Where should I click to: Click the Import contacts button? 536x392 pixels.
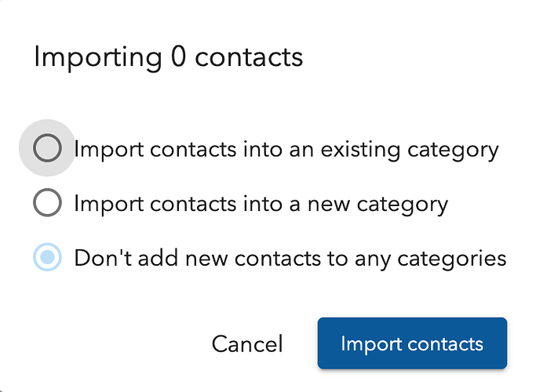(412, 343)
